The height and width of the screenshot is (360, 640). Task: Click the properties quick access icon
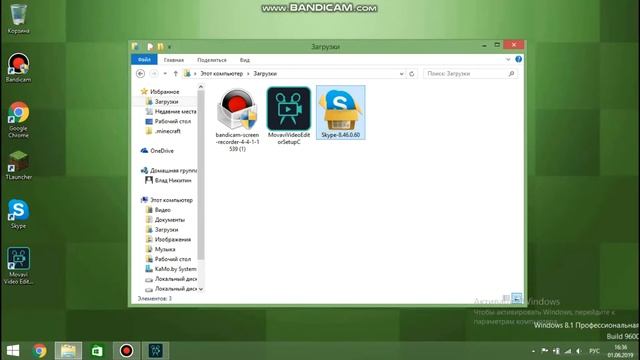tap(150, 47)
